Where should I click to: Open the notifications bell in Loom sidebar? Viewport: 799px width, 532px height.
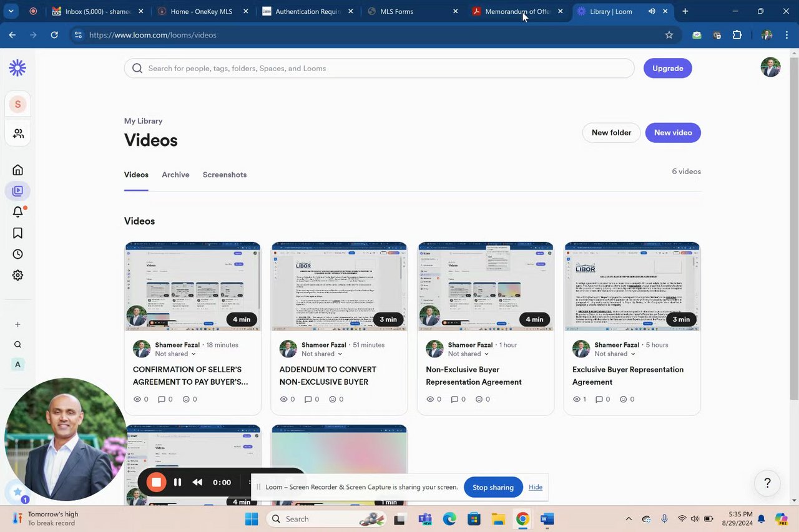click(17, 212)
